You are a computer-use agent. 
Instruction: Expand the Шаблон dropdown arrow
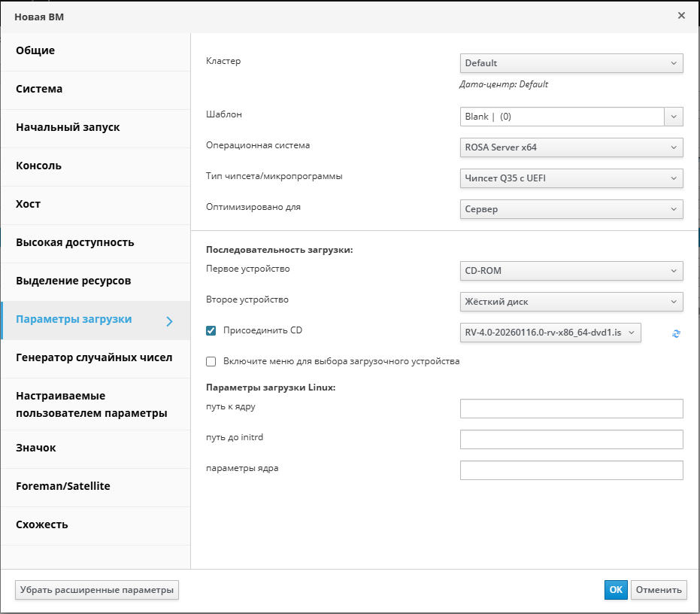(x=674, y=117)
